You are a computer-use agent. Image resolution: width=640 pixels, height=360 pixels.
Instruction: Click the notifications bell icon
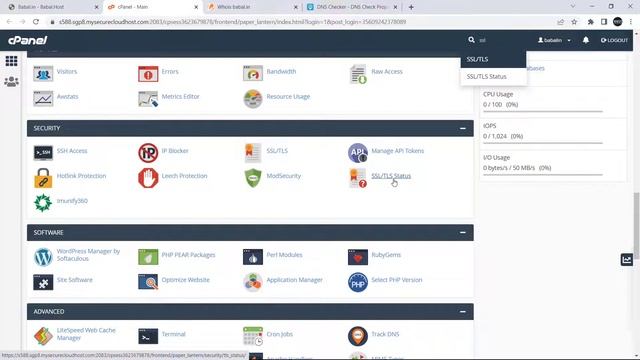pyautogui.click(x=586, y=40)
